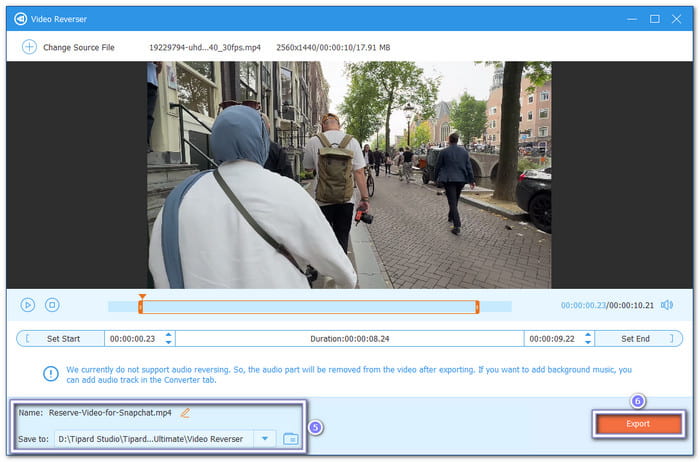Click the left trim handle on the timeline
The height and width of the screenshot is (462, 700).
coord(141,307)
